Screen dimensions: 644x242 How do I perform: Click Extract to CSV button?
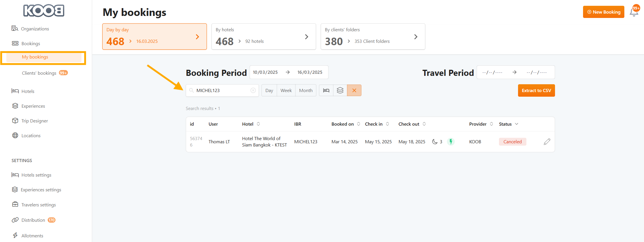coord(536,90)
